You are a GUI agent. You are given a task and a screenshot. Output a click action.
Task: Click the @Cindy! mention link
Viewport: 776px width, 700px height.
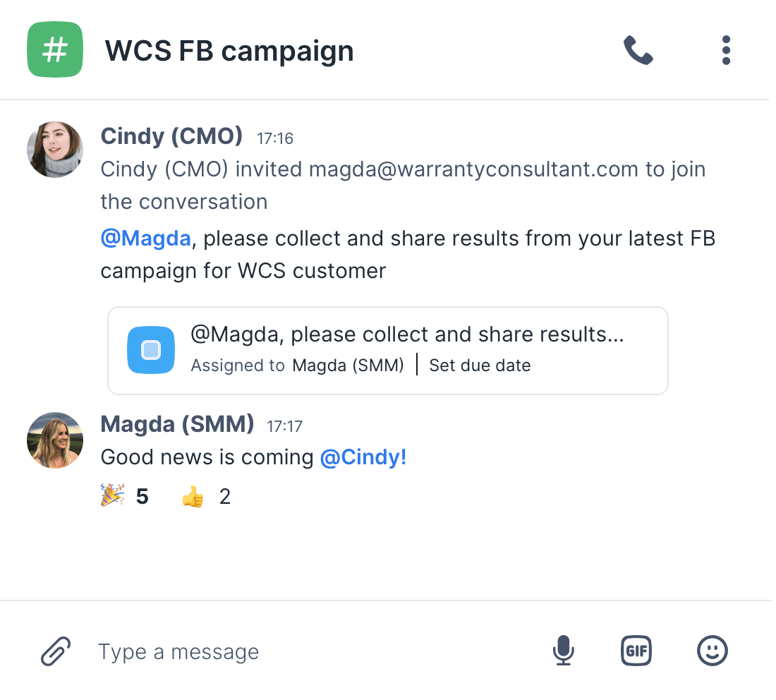tap(363, 457)
